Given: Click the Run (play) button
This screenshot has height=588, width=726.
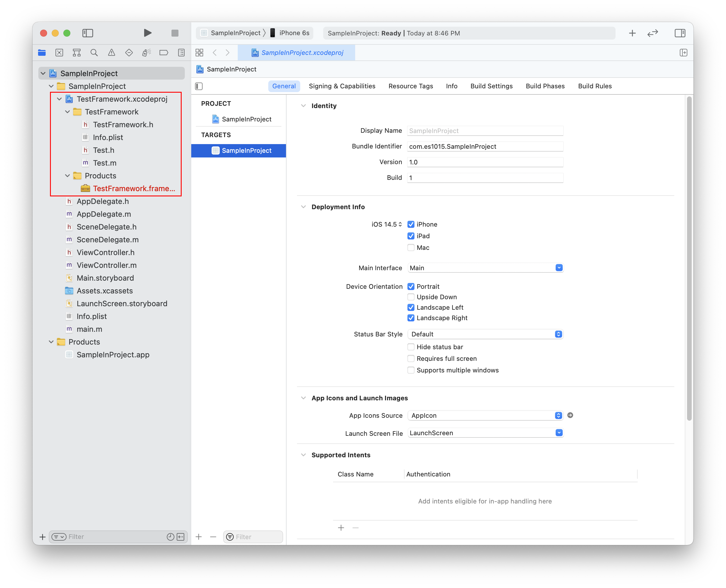Looking at the screenshot, I should (147, 33).
